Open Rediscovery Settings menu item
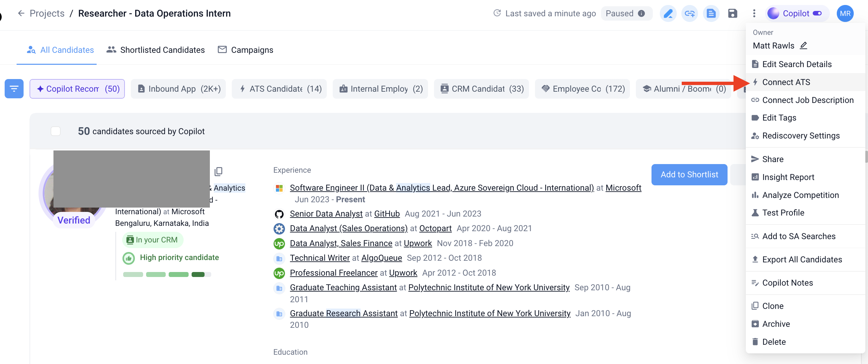The image size is (868, 364). pyautogui.click(x=805, y=136)
